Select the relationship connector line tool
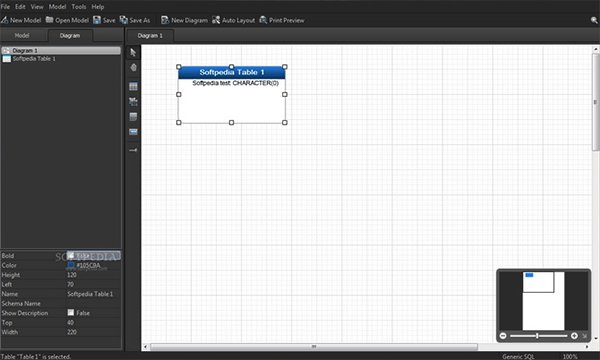This screenshot has height=360, width=600. click(133, 150)
